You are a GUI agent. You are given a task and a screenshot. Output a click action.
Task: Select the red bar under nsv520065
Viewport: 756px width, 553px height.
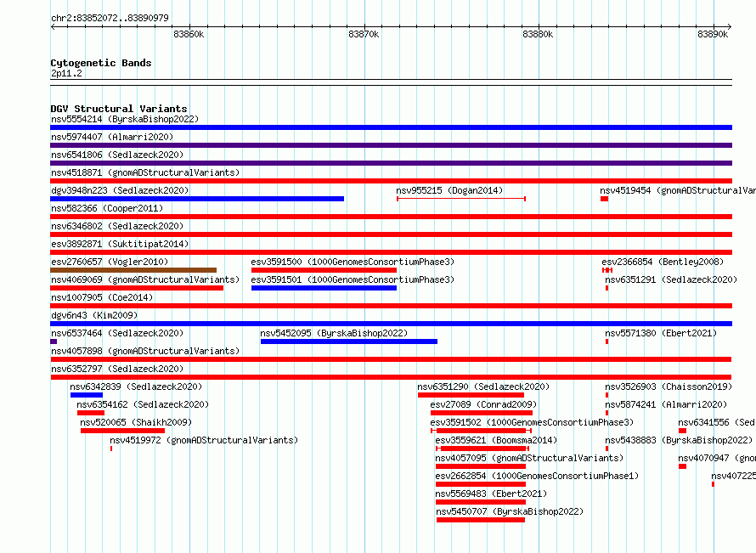tap(122, 431)
